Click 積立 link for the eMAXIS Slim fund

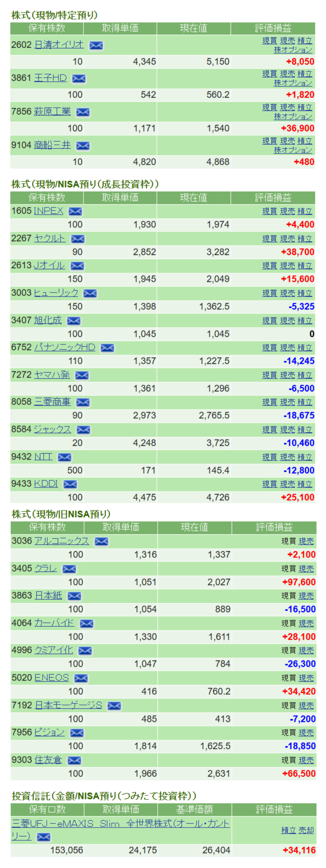point(288,830)
